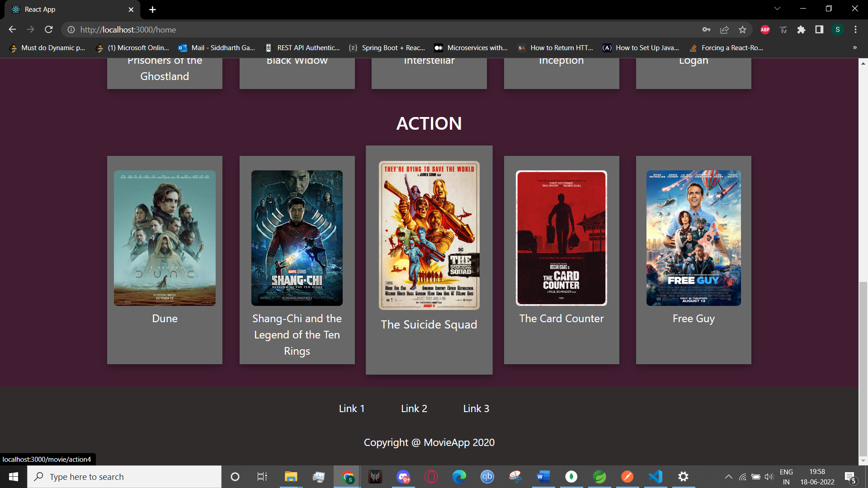
Task: Expand hidden system tray icons chevron
Action: click(x=728, y=477)
